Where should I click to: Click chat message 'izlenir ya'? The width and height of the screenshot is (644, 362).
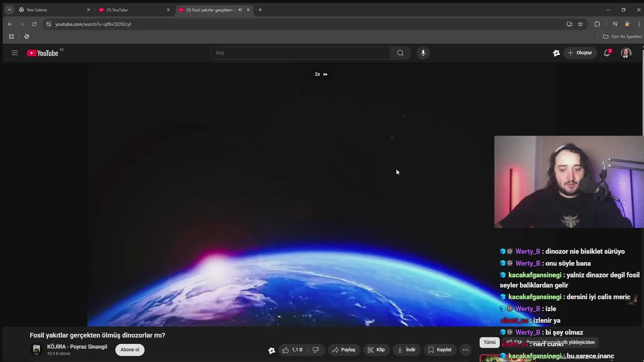[x=547, y=320]
